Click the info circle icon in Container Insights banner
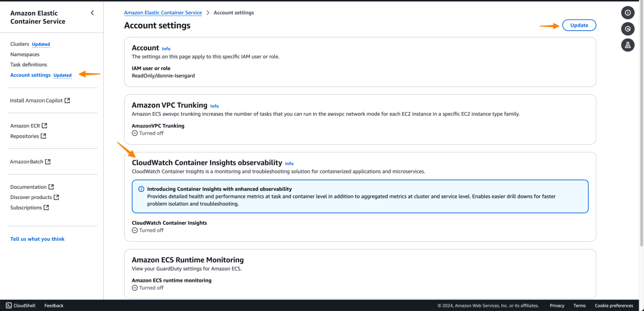 (x=141, y=189)
